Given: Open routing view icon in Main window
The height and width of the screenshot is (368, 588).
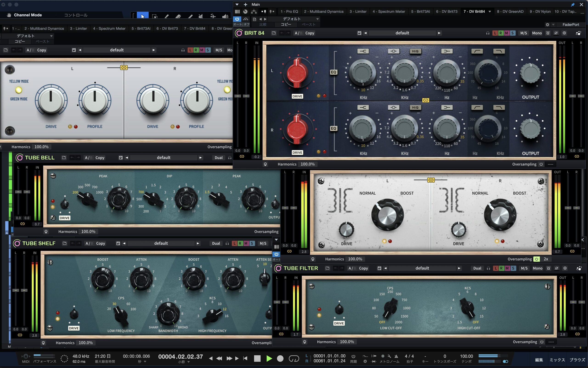Looking at the screenshot, I should (x=254, y=11).
